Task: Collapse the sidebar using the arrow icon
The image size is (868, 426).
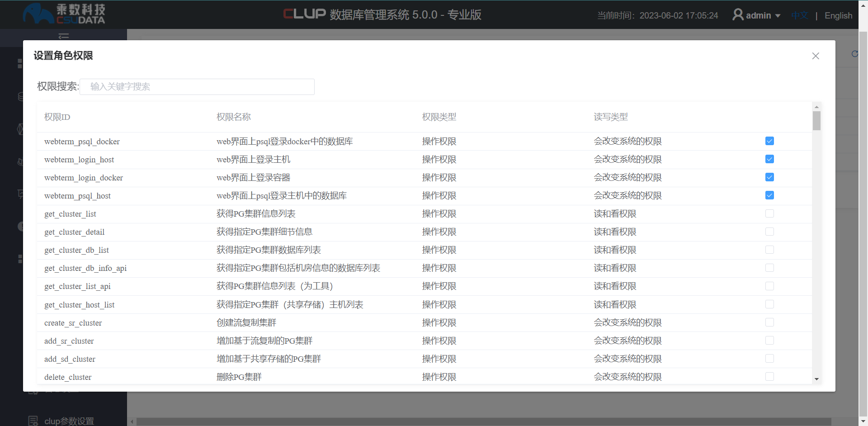Action: [63, 36]
